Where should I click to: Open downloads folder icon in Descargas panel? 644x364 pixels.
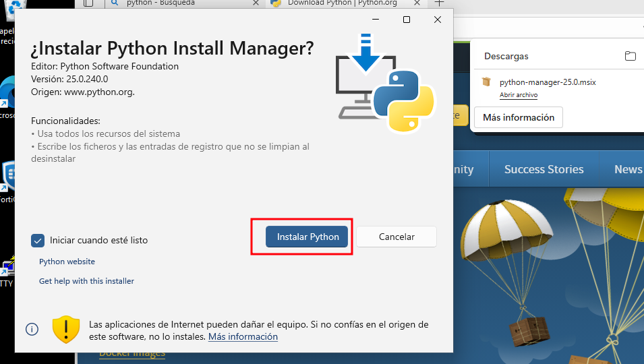coord(630,56)
